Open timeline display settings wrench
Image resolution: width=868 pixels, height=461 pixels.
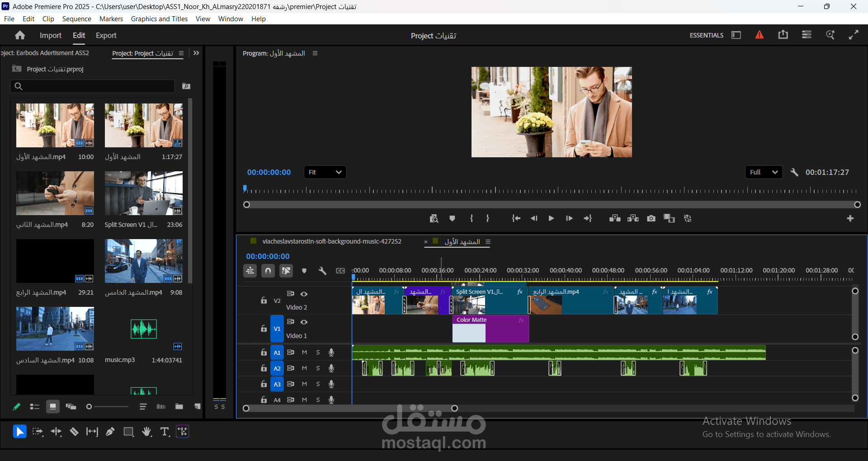pos(322,271)
